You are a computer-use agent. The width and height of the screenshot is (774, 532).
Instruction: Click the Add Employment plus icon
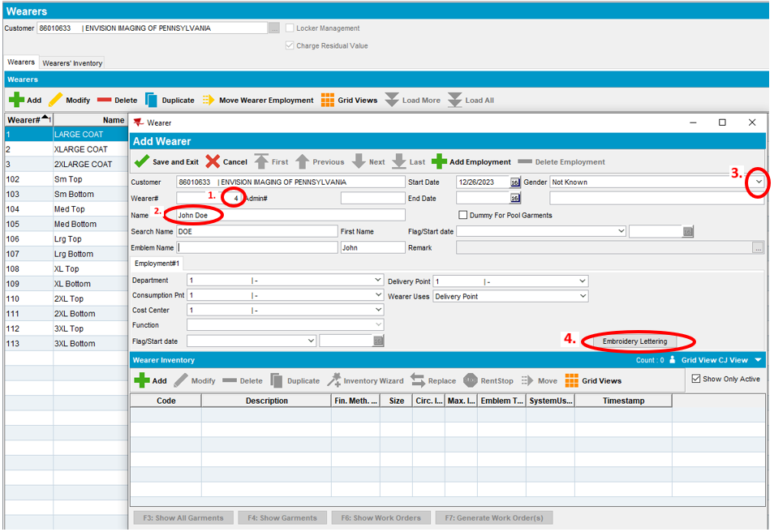click(x=439, y=161)
